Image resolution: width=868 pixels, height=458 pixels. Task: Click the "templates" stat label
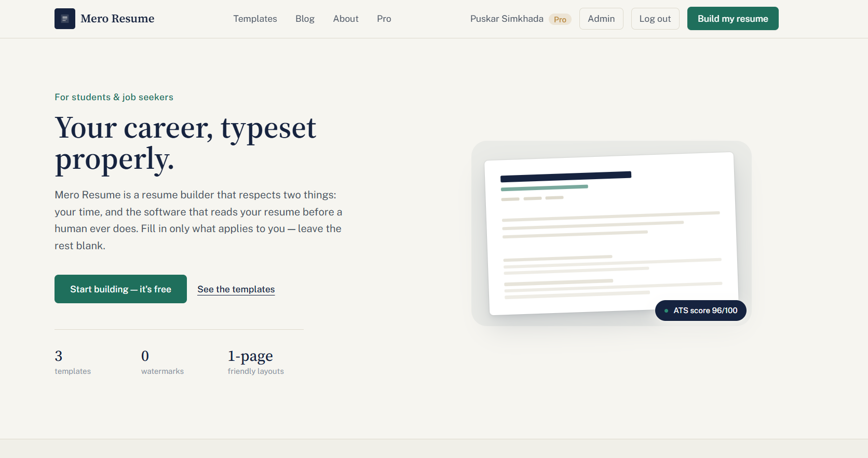pyautogui.click(x=73, y=371)
